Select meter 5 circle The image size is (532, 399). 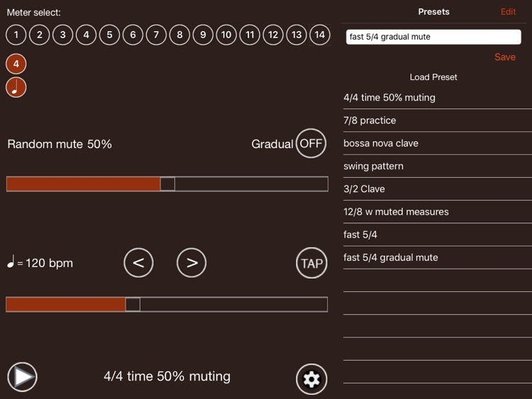point(109,35)
